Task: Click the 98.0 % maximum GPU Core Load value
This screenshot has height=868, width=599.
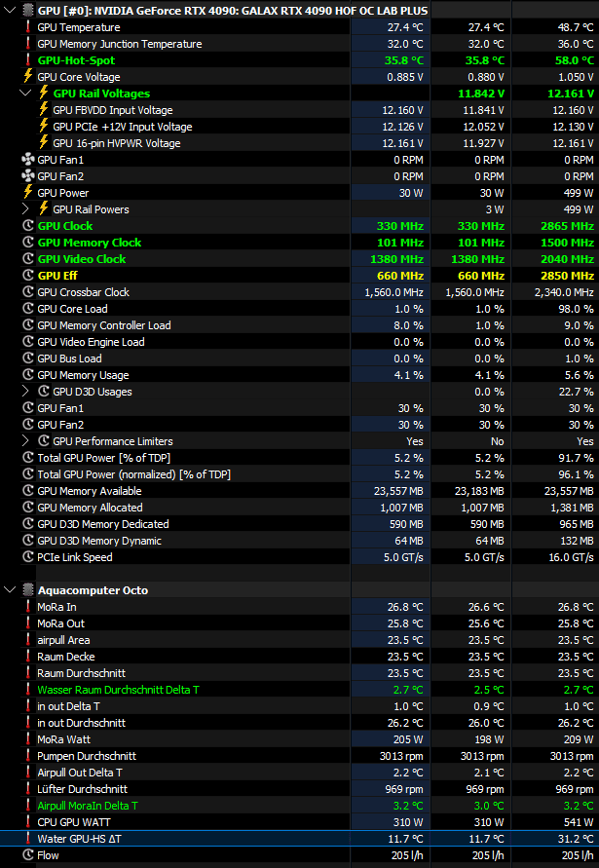Action: pyautogui.click(x=576, y=309)
